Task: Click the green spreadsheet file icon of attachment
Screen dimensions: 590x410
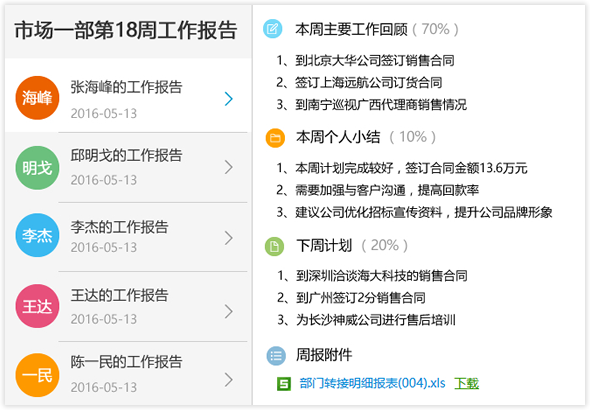Action: pos(284,384)
